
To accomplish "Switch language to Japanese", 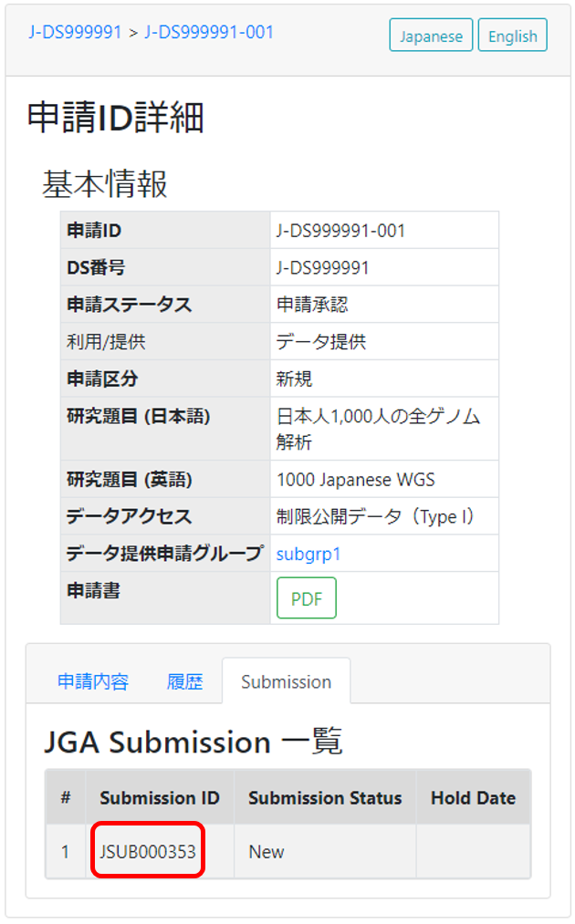I will coord(431,36).
